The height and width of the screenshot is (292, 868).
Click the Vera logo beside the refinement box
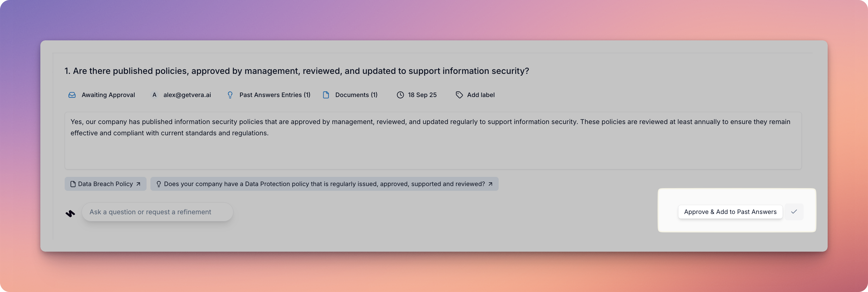70,213
